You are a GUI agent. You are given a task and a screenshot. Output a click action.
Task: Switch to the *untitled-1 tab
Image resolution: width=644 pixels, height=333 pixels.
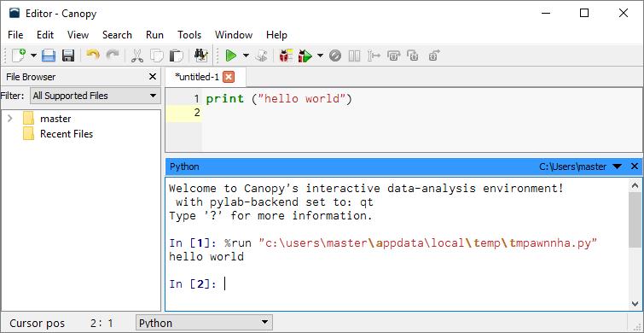[x=197, y=77]
